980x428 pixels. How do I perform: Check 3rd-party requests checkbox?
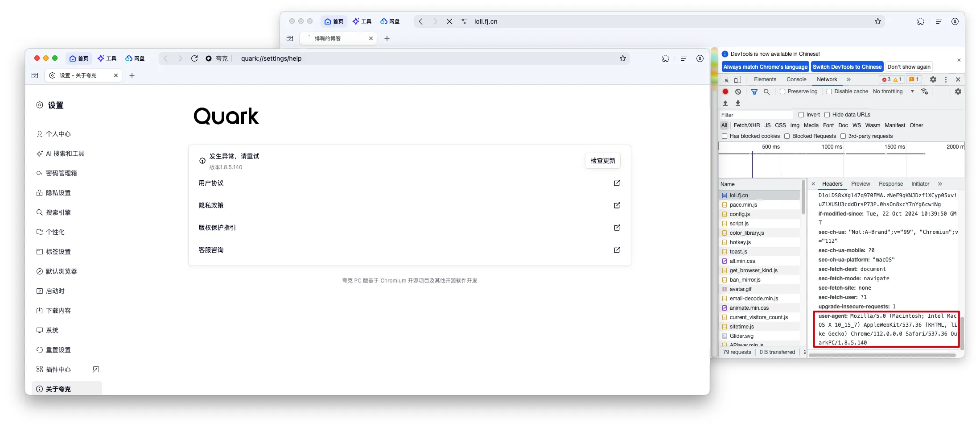[x=843, y=136]
